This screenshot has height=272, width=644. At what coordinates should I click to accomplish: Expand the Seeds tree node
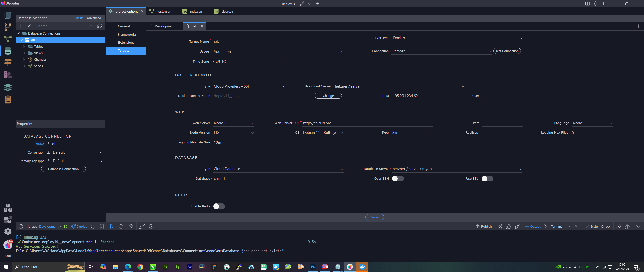click(x=24, y=66)
